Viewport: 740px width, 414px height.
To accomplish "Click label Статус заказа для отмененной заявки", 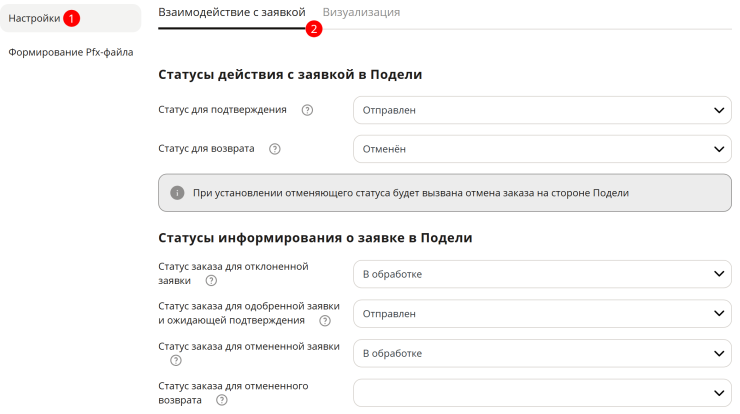I will (x=249, y=346).
